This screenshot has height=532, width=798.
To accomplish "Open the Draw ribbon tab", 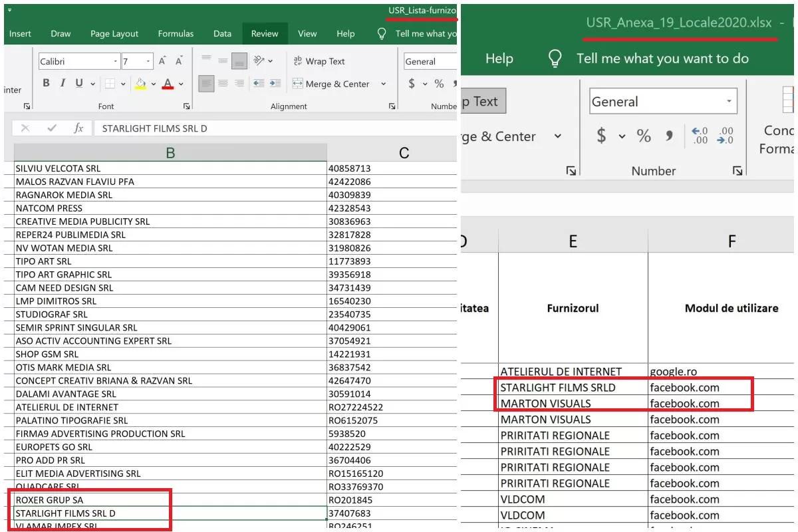I will click(61, 34).
